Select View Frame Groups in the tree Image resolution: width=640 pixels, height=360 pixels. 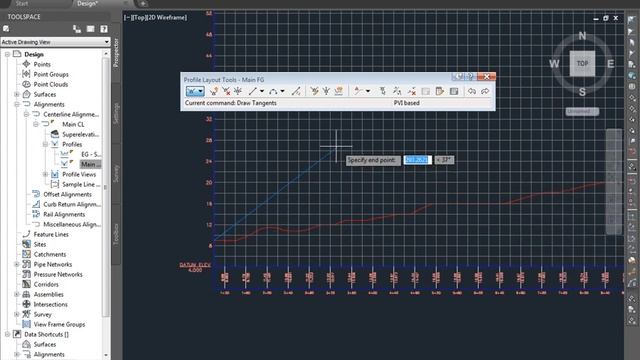click(59, 324)
